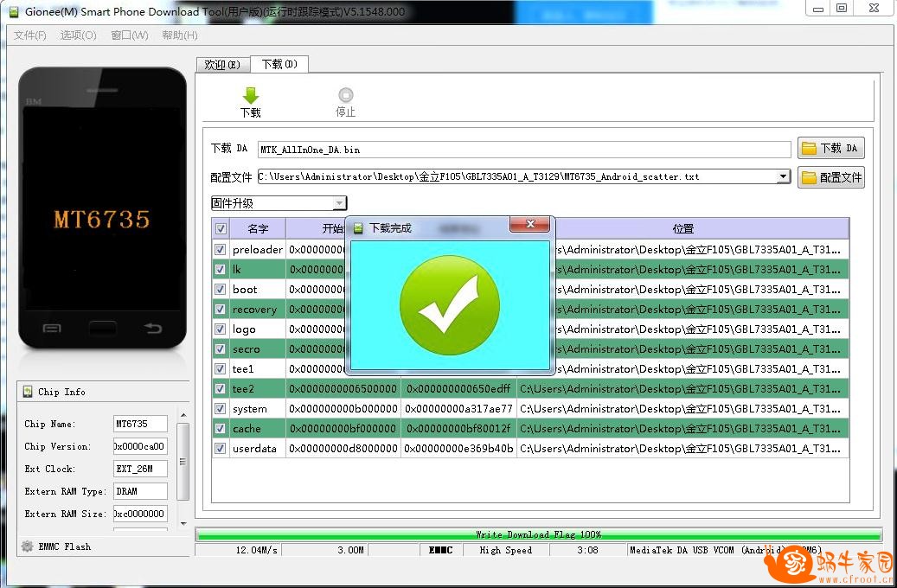
Task: Uncheck the tee2 partition checkbox
Action: (221, 389)
